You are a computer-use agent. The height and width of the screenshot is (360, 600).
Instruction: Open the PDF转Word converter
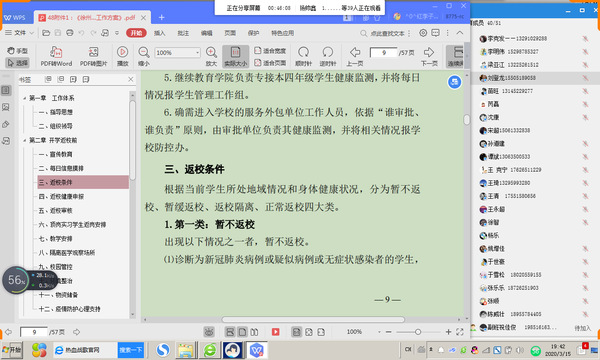click(x=56, y=56)
